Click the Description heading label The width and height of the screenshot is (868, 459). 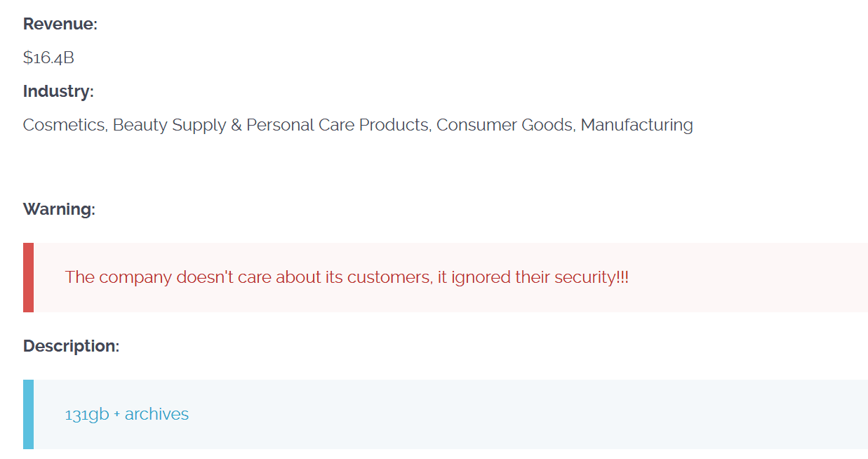pyautogui.click(x=71, y=346)
